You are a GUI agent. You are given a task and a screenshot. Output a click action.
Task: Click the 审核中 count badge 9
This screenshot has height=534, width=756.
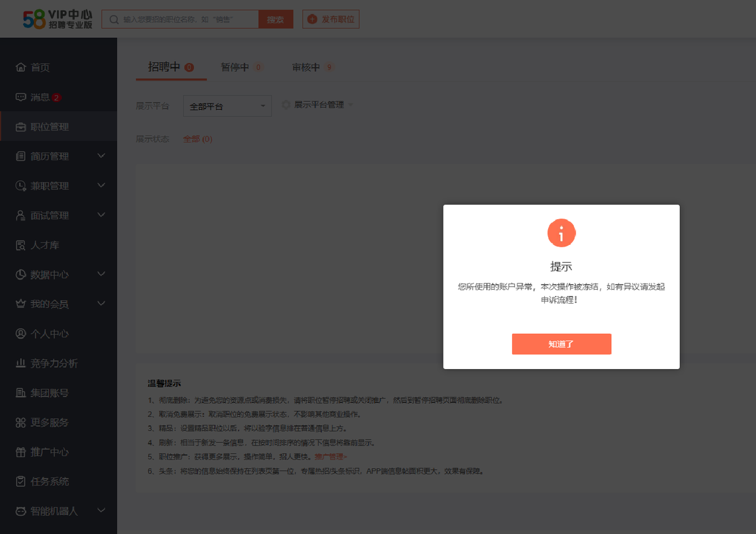329,67
